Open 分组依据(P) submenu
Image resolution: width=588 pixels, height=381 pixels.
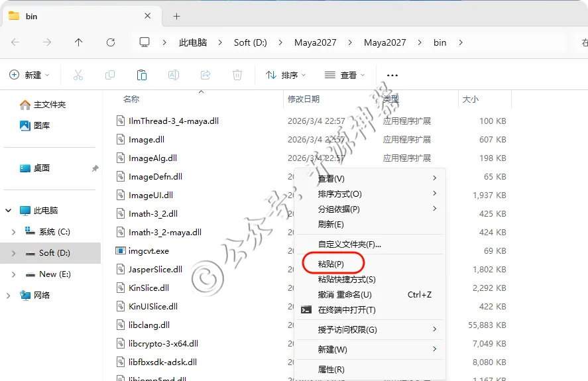pos(369,209)
